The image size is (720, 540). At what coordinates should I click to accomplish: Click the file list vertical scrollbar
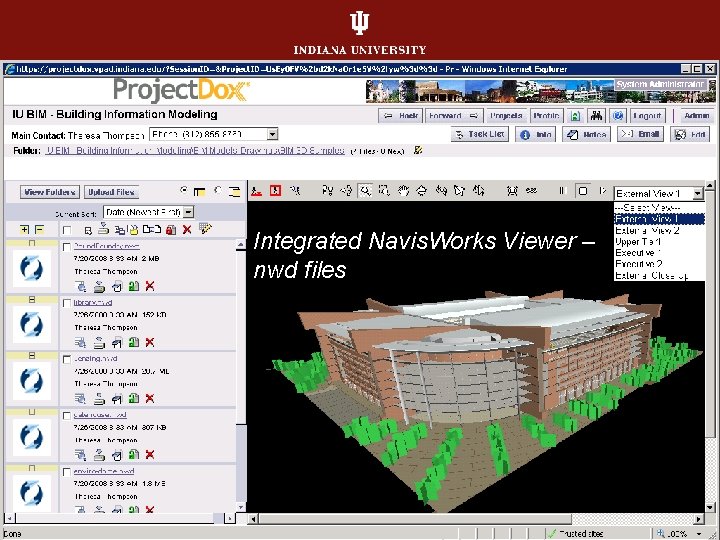[241, 376]
